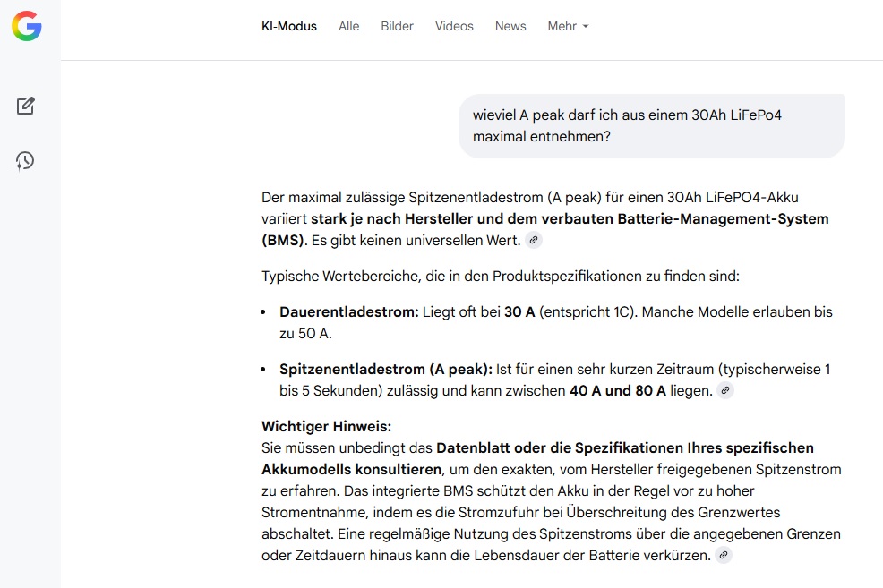Viewport: 883px width, 588px height.
Task: Click the user question bubble about 30Ah LiFePo4
Action: (651, 126)
